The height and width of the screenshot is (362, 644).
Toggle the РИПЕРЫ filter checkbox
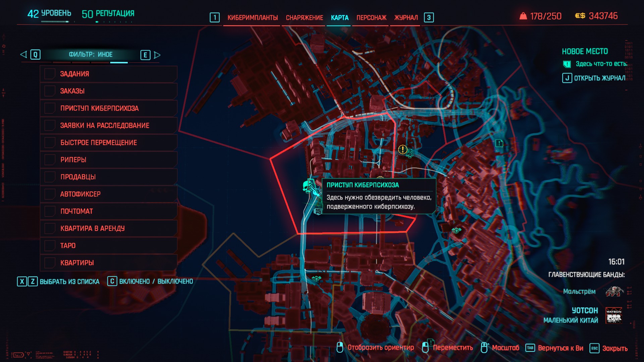(50, 160)
